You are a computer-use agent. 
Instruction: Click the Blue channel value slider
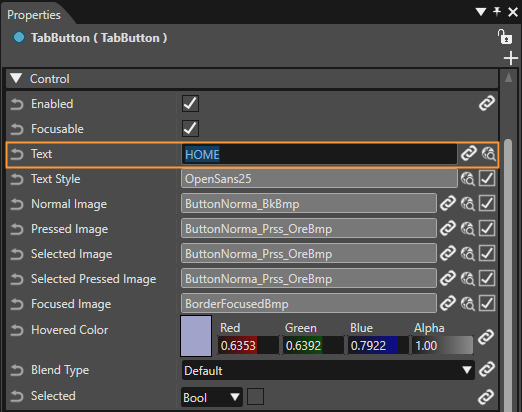[378, 345]
